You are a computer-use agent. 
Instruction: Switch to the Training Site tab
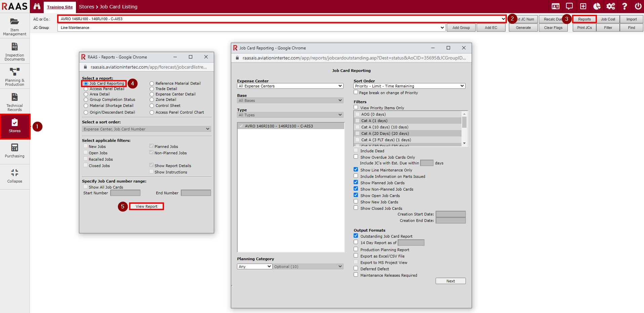point(60,7)
